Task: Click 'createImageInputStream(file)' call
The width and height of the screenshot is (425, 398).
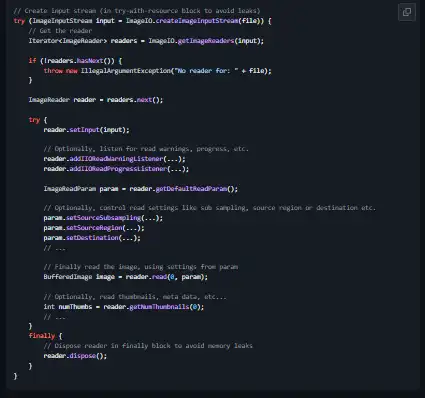Action: (209, 21)
